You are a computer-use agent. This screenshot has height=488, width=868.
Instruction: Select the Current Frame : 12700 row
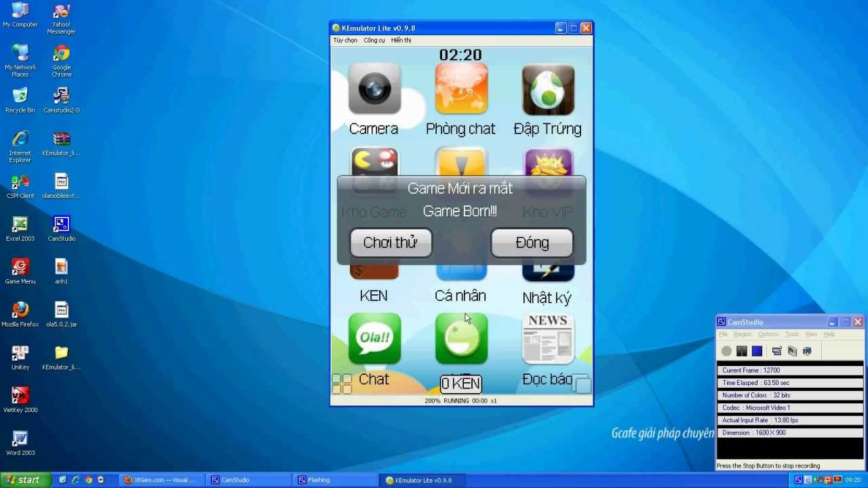[790, 371]
